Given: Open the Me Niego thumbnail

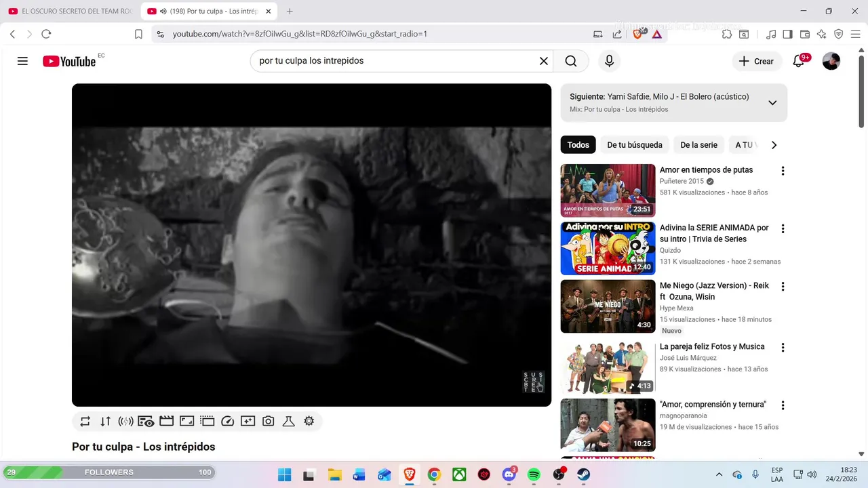Looking at the screenshot, I should [x=608, y=306].
